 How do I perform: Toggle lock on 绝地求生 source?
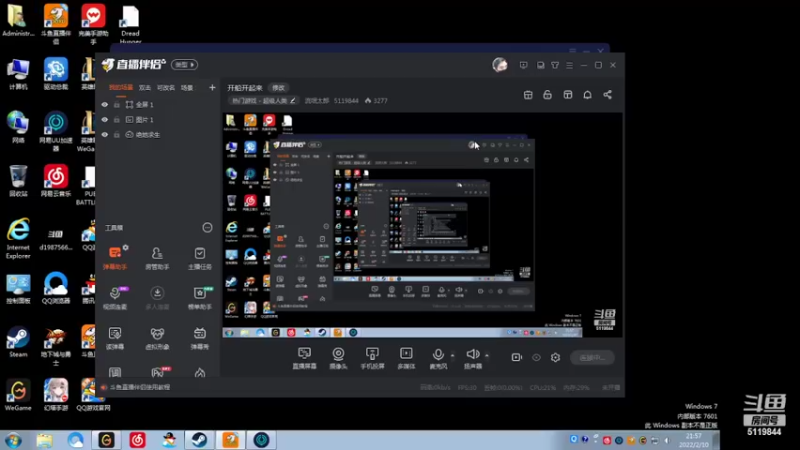[x=117, y=135]
